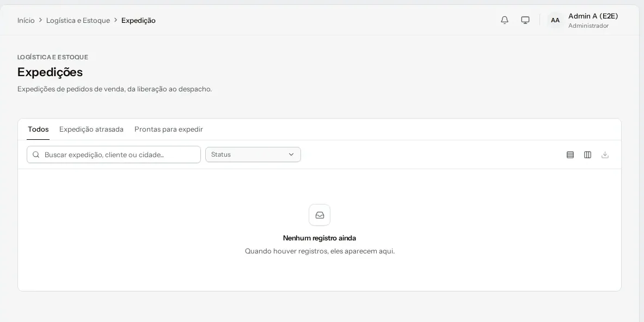Click the download export icon

coord(605,154)
